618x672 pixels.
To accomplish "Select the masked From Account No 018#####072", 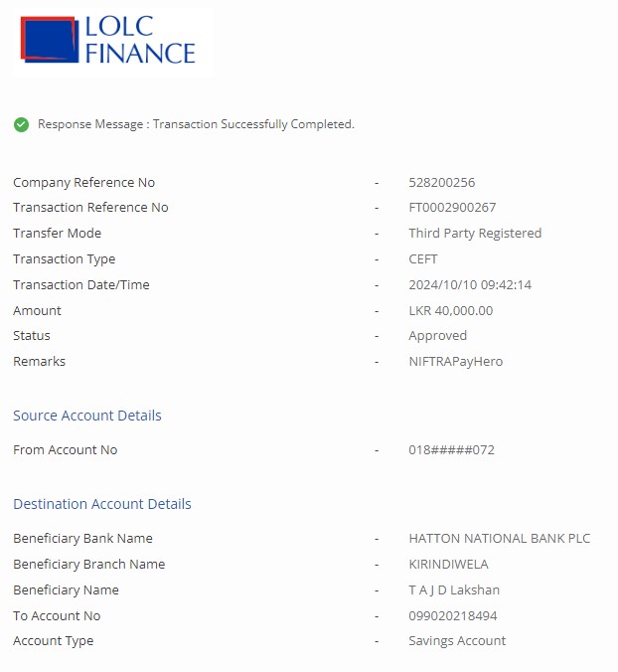I will coord(451,450).
